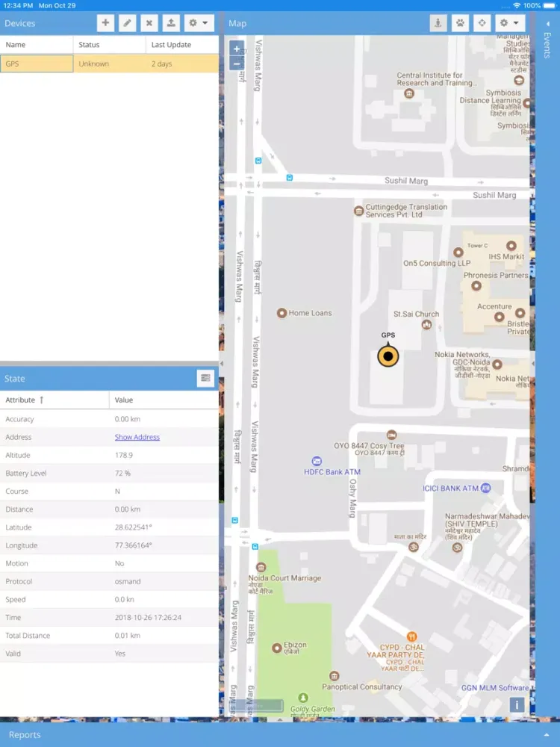Viewport: 560px width, 747px height.
Task: Toggle follow device paw icon on Map toolbar
Action: tap(460, 23)
